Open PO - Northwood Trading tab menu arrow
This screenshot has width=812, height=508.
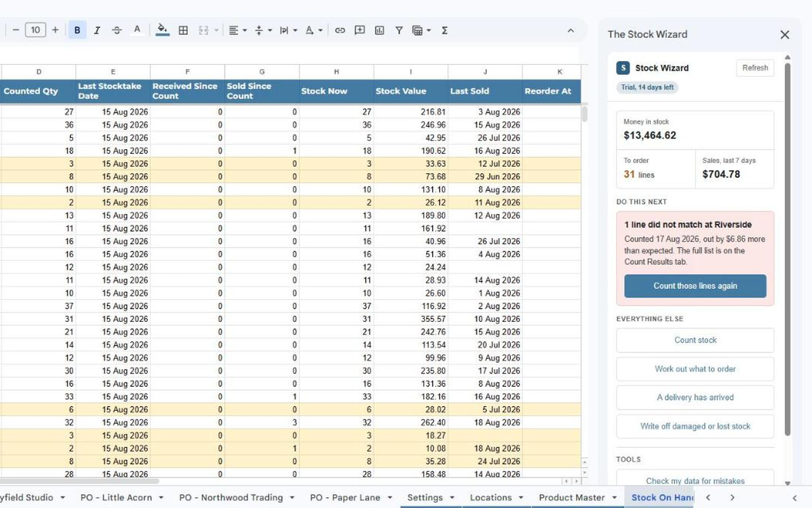292,497
